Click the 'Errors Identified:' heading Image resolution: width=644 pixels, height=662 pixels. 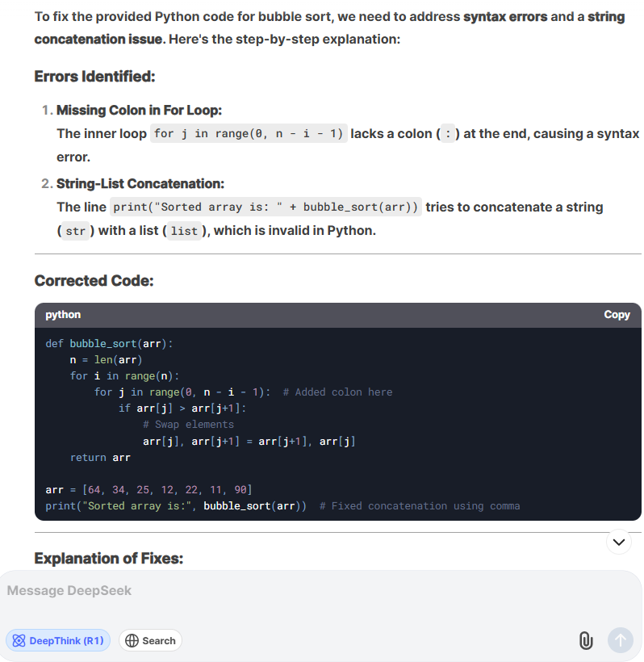[x=95, y=77]
